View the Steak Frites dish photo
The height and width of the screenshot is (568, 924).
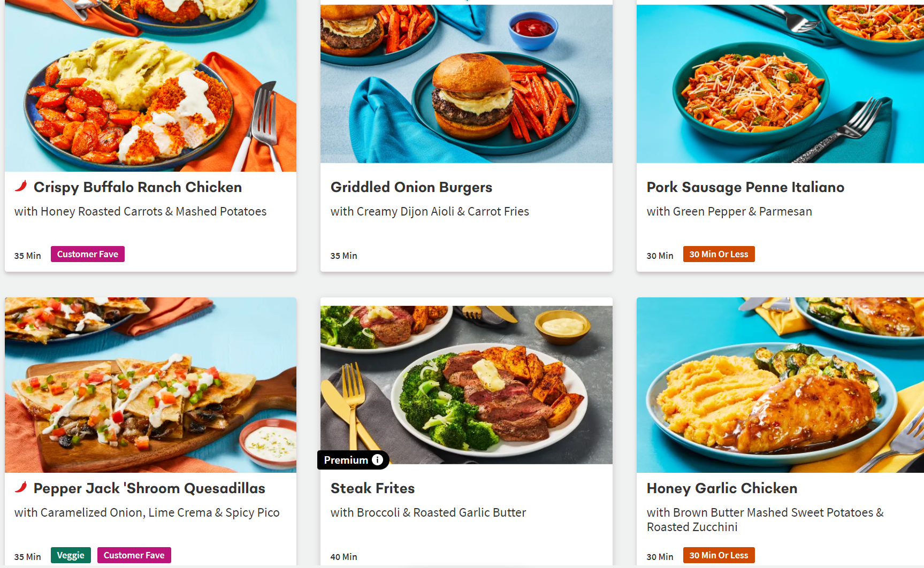point(467,381)
